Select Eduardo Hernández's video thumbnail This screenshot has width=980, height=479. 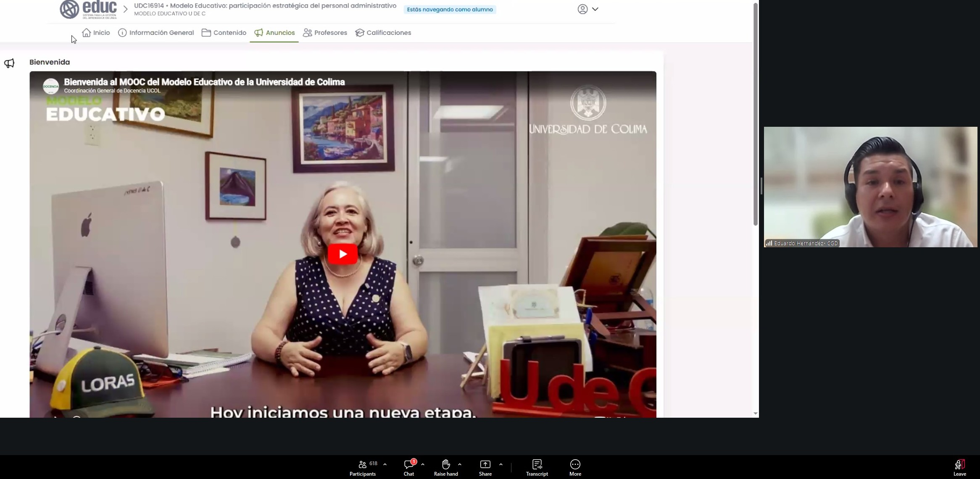[870, 187]
